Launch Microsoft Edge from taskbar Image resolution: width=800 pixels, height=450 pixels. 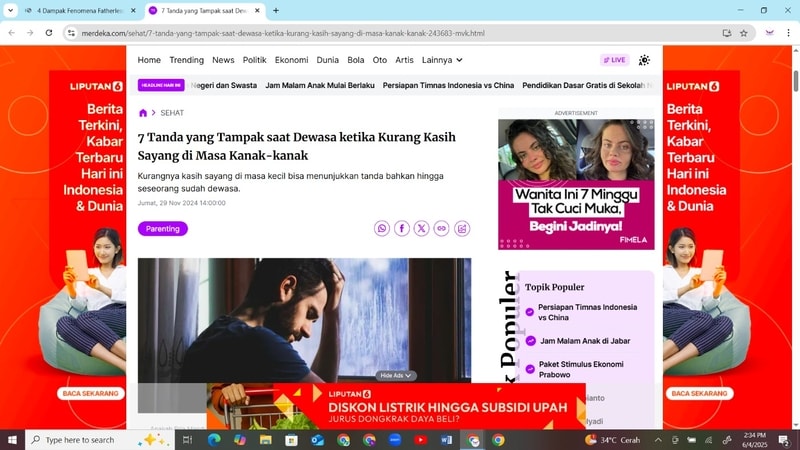tap(214, 440)
